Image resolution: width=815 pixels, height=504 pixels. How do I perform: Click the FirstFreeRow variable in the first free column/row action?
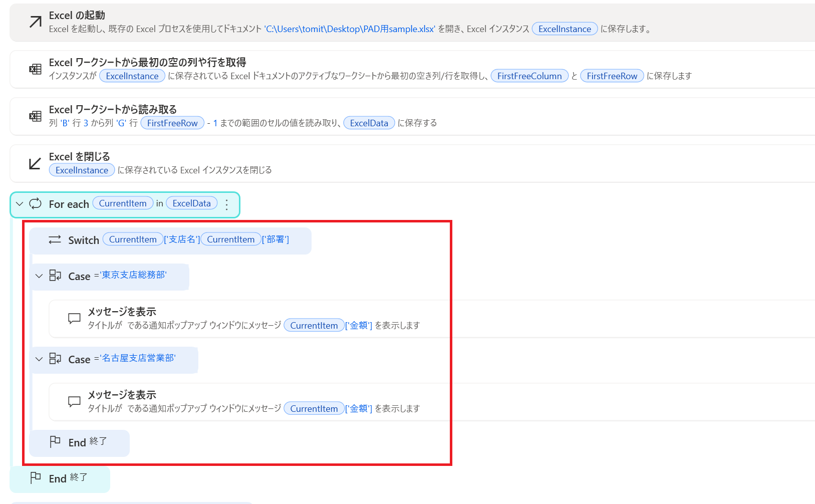612,76
